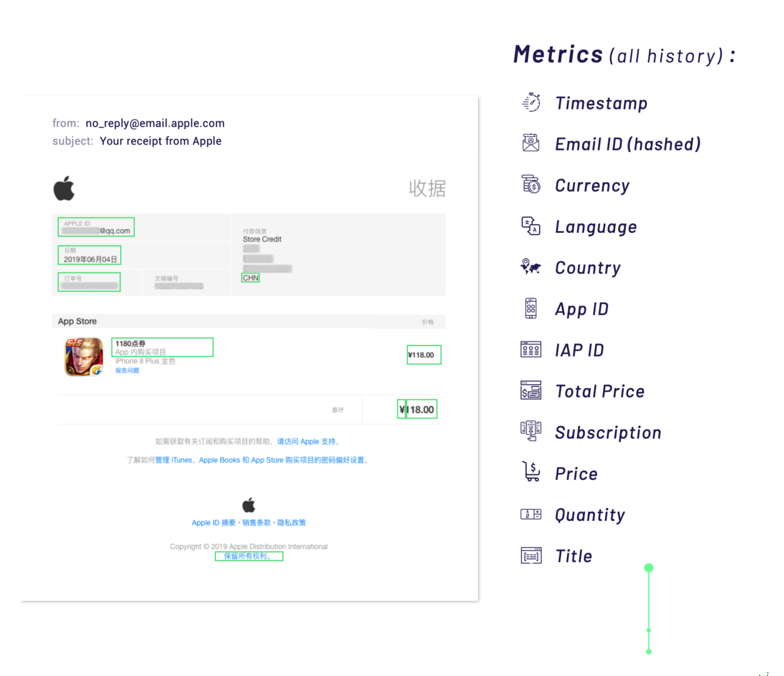The height and width of the screenshot is (676, 784).
Task: Click the Apple logo in receipt footer
Action: [x=249, y=504]
